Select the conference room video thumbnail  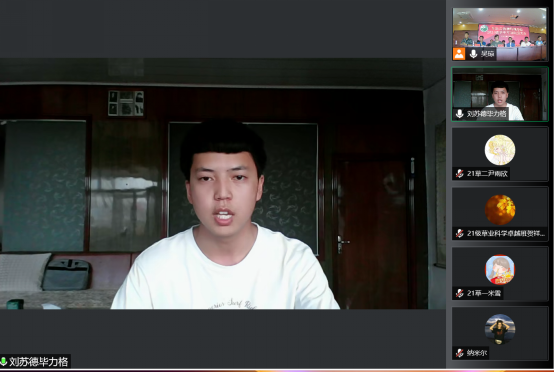click(500, 34)
